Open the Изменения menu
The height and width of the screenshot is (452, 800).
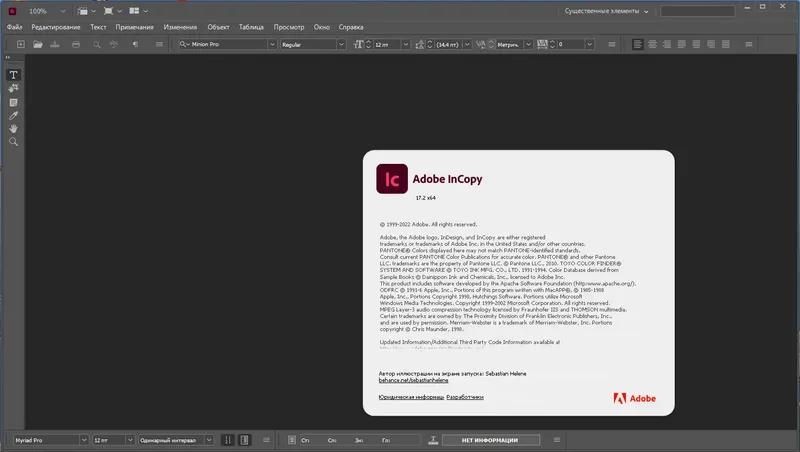point(180,27)
